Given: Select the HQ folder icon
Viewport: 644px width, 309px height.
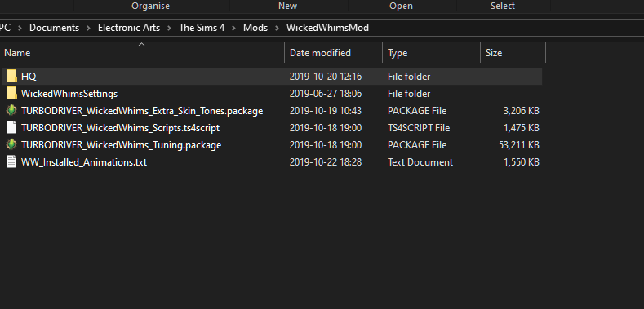Looking at the screenshot, I should click(x=11, y=77).
